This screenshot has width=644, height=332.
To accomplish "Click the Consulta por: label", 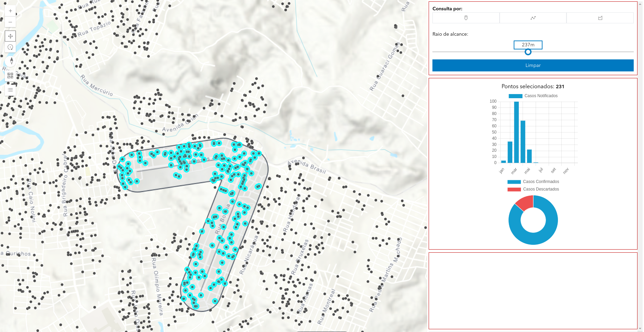I will tap(447, 9).
